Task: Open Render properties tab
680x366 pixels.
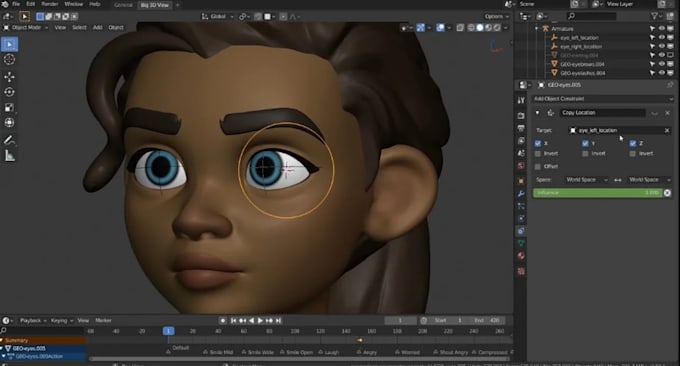Action: tap(521, 116)
